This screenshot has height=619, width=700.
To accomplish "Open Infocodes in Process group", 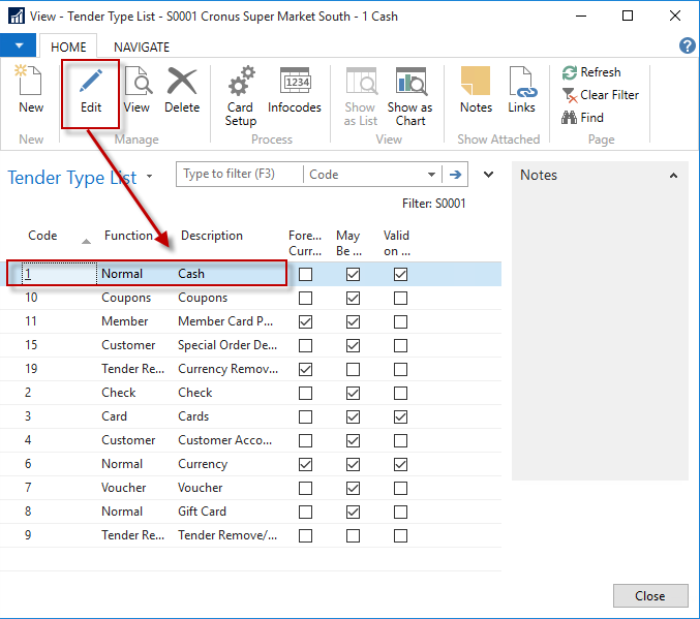I will pos(294,91).
